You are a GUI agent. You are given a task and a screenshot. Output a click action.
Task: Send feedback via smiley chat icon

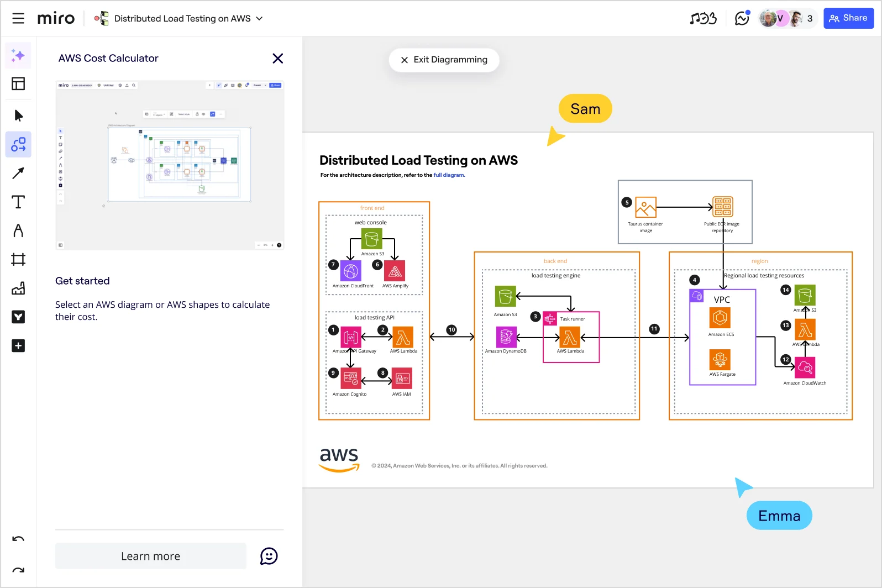[269, 556]
